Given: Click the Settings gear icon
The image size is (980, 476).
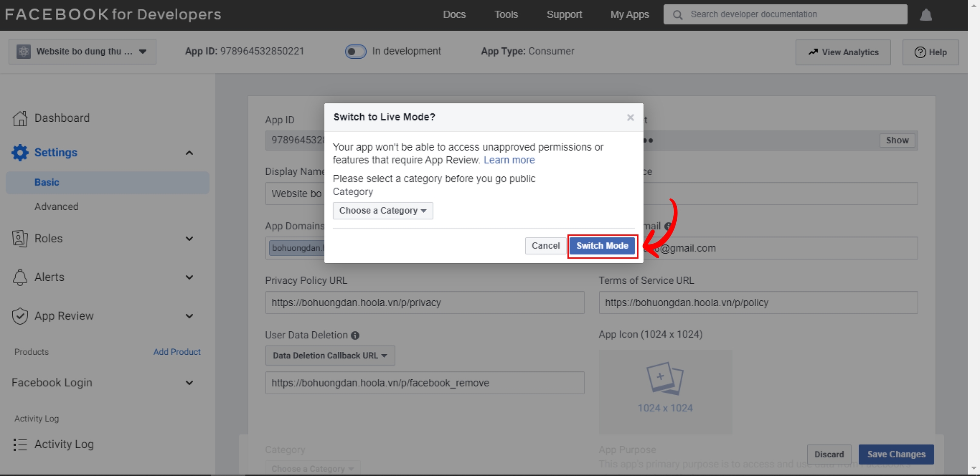Looking at the screenshot, I should tap(20, 152).
